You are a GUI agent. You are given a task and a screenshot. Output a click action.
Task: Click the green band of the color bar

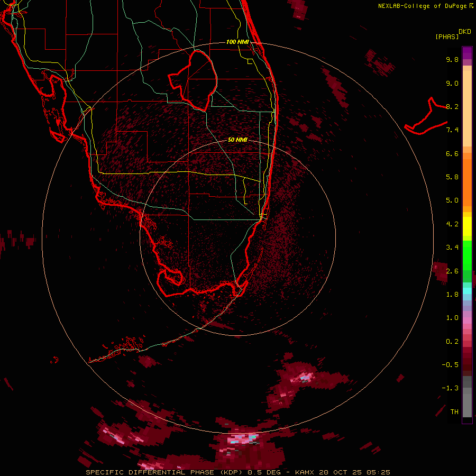[467, 255]
